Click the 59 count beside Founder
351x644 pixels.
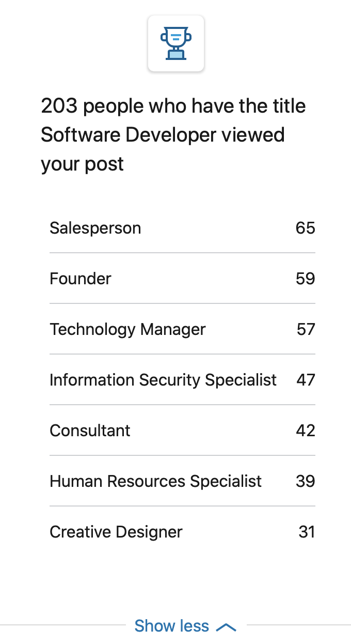point(306,279)
